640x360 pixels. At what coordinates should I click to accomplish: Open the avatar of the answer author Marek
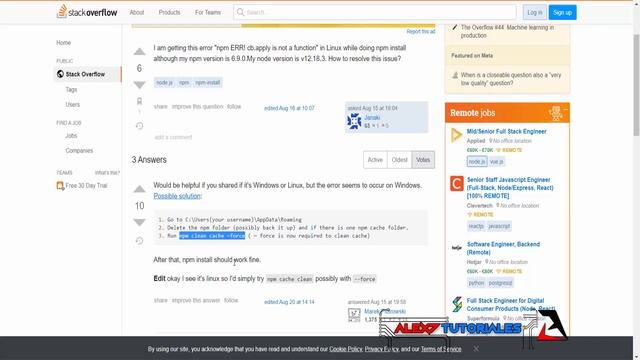[x=354, y=315]
